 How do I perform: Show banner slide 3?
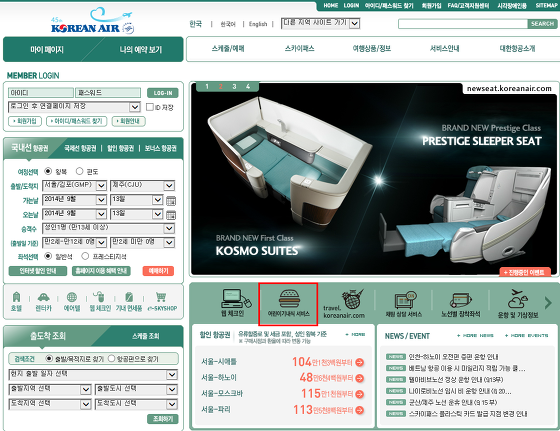pyautogui.click(x=234, y=86)
